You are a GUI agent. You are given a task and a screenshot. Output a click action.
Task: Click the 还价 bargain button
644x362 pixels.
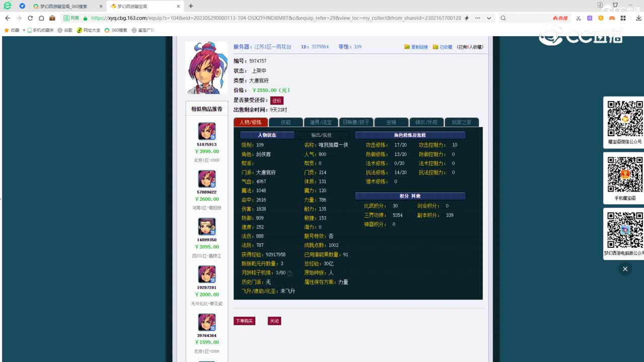pos(276,100)
